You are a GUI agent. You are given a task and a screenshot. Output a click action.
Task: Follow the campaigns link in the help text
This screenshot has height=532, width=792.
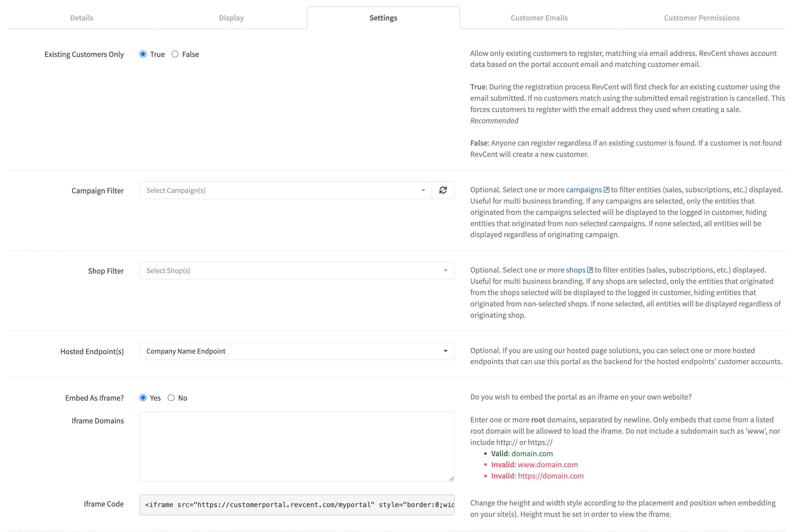[584, 190]
